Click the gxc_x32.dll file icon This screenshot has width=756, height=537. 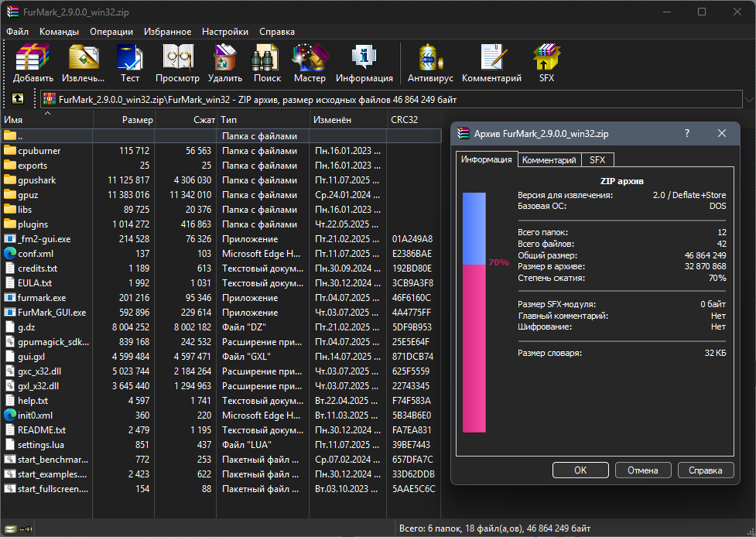(x=9, y=371)
